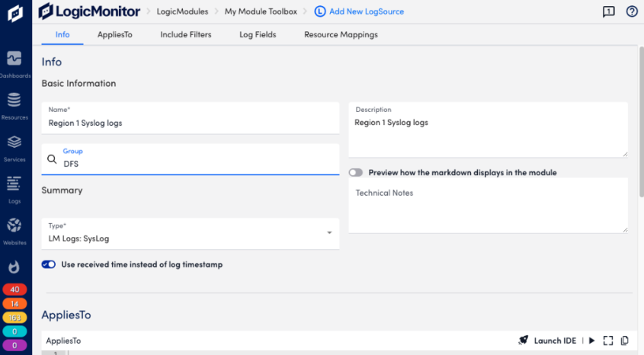
Task: Click the Technical Notes text area
Action: pyautogui.click(x=489, y=206)
